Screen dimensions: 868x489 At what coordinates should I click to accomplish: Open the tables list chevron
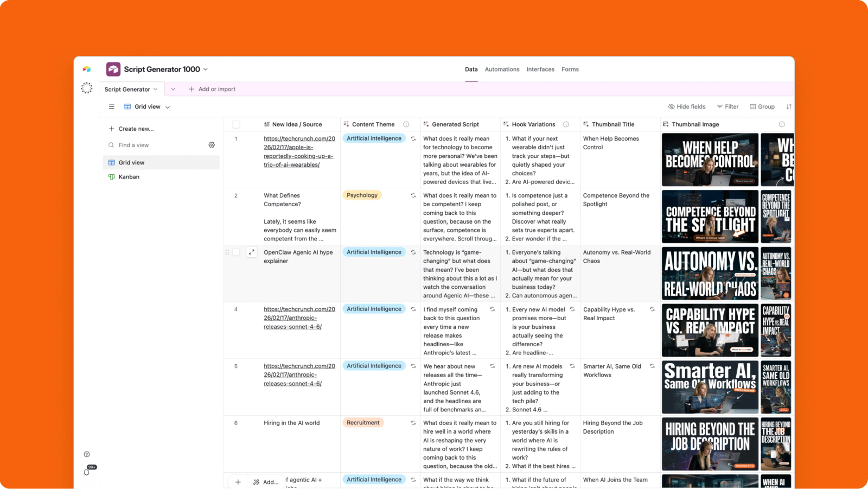coord(173,89)
